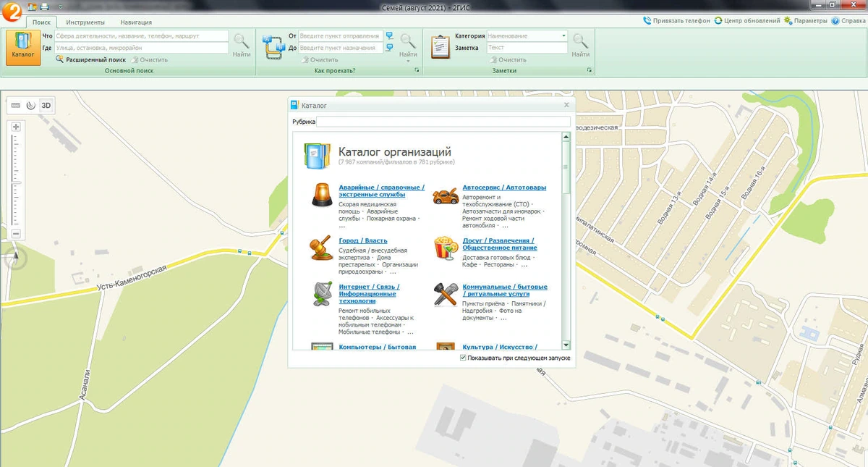Click Найти magnifier in Основной поиск group
The height and width of the screenshot is (467, 868).
point(242,45)
